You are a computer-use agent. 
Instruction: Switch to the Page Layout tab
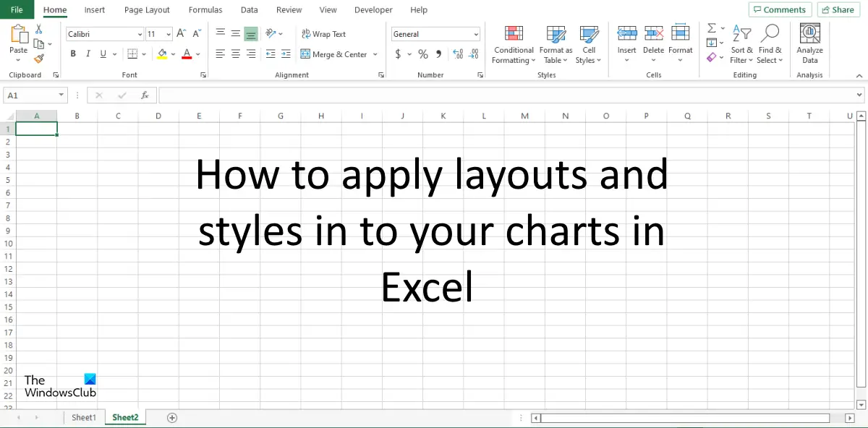pyautogui.click(x=147, y=10)
